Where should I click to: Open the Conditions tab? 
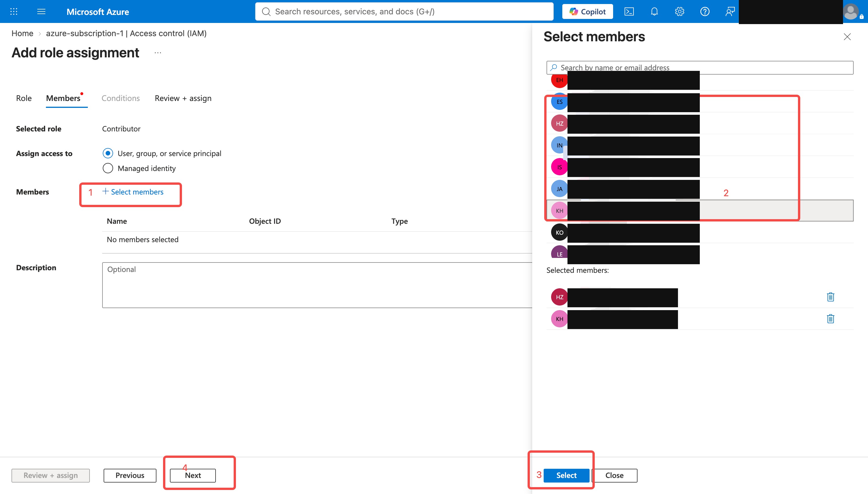point(121,98)
